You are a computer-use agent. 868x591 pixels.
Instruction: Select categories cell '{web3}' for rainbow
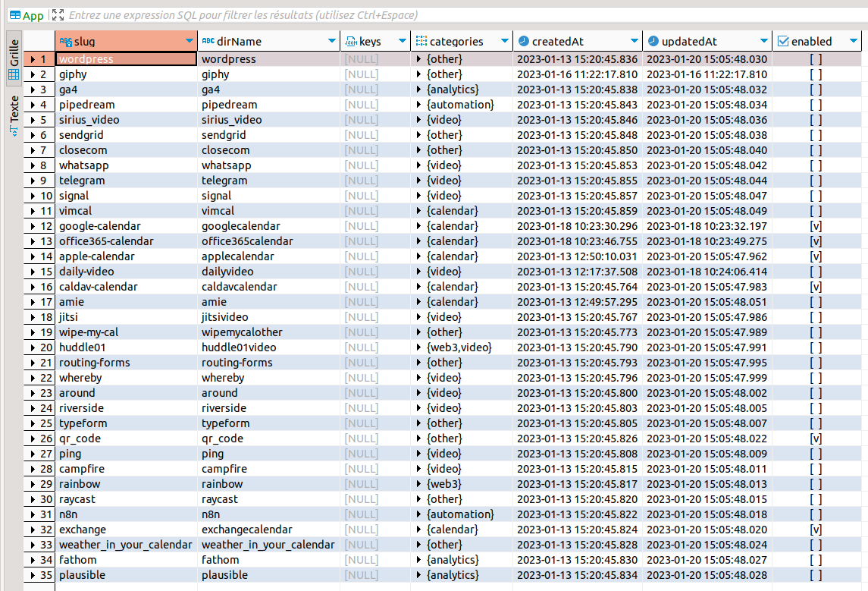click(462, 484)
